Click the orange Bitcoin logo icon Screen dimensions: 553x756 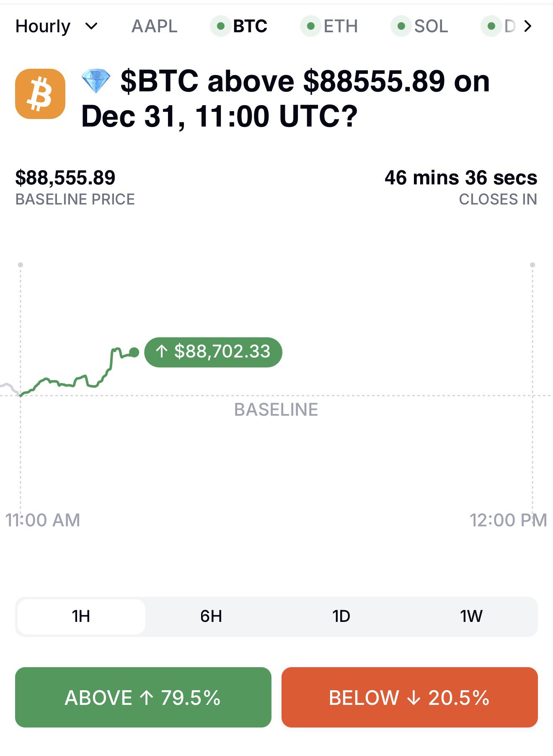point(40,94)
